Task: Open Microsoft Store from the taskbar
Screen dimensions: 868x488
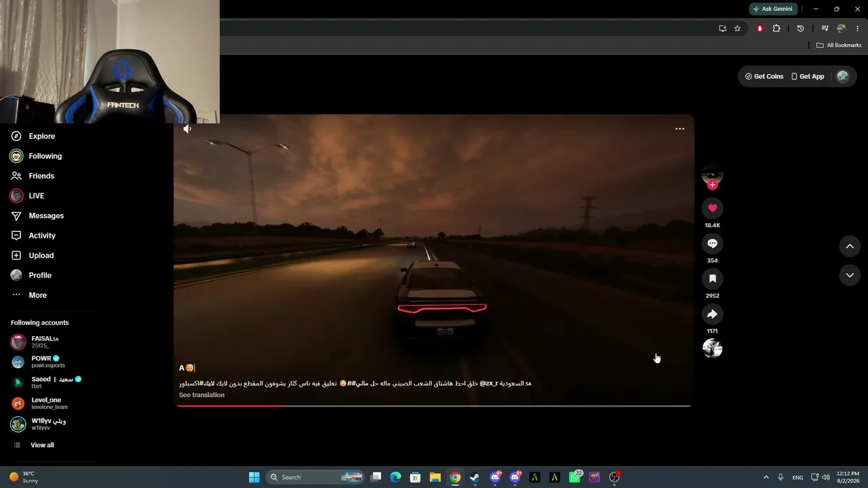Action: pyautogui.click(x=416, y=477)
